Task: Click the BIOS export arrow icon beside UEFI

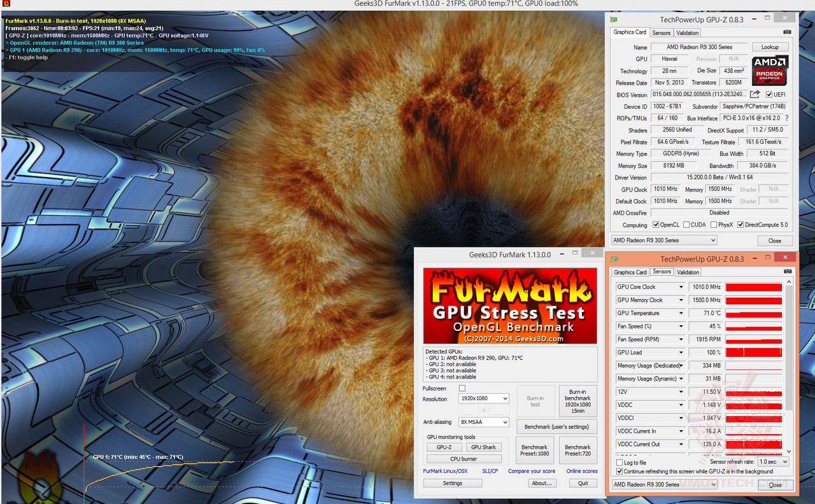Action: click(x=755, y=94)
